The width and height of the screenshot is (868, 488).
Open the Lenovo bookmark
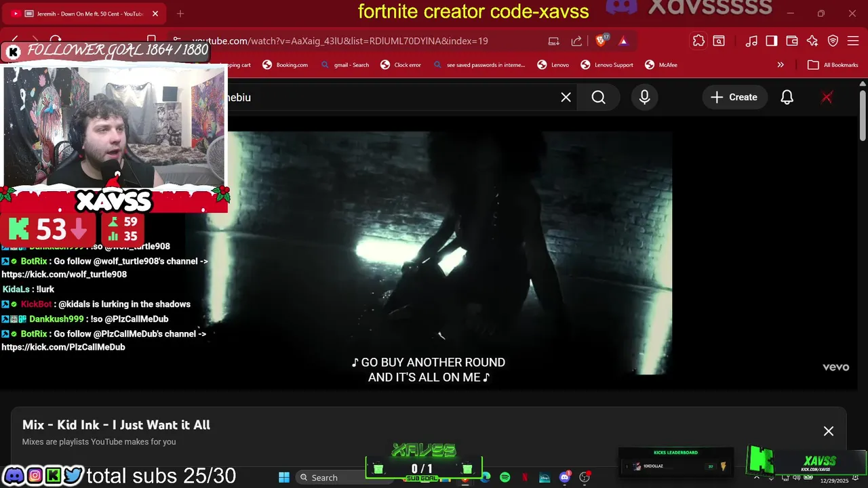pos(553,65)
